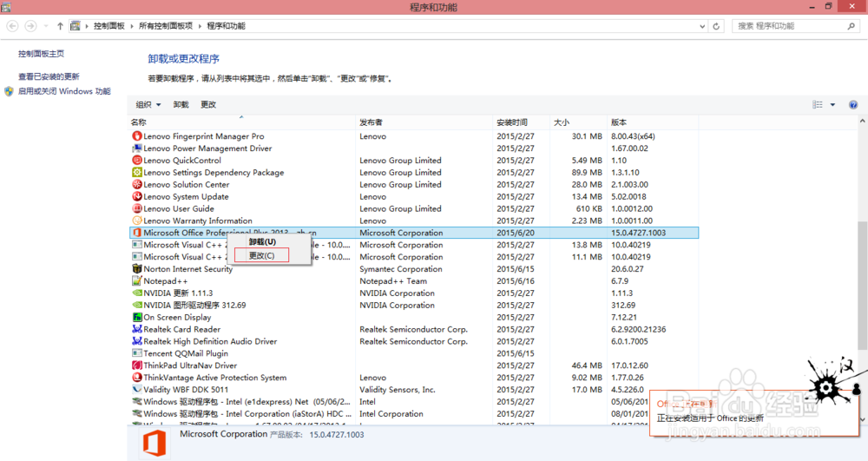Click the Tencent QQMail Plugin icon
Viewport: 868px width, 461px height.
pyautogui.click(x=137, y=353)
